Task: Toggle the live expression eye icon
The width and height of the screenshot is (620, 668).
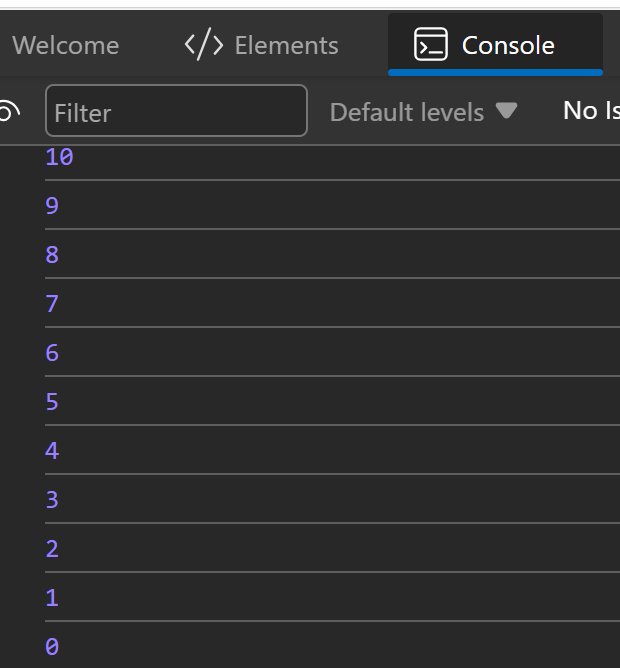Action: 8,111
